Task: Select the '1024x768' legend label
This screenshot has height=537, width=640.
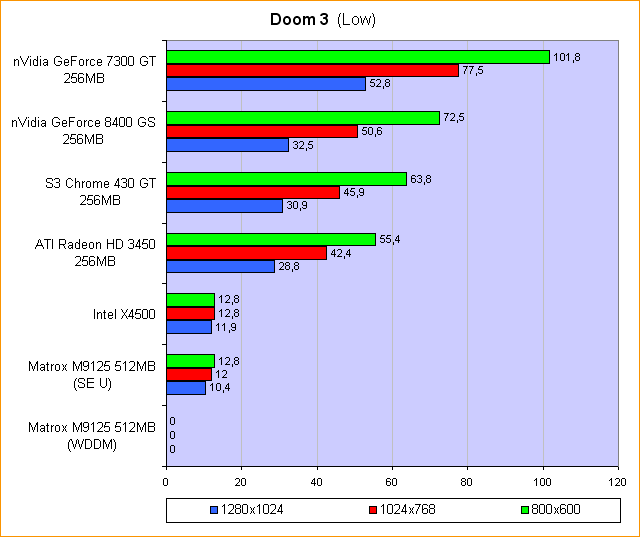Action: coord(407,510)
